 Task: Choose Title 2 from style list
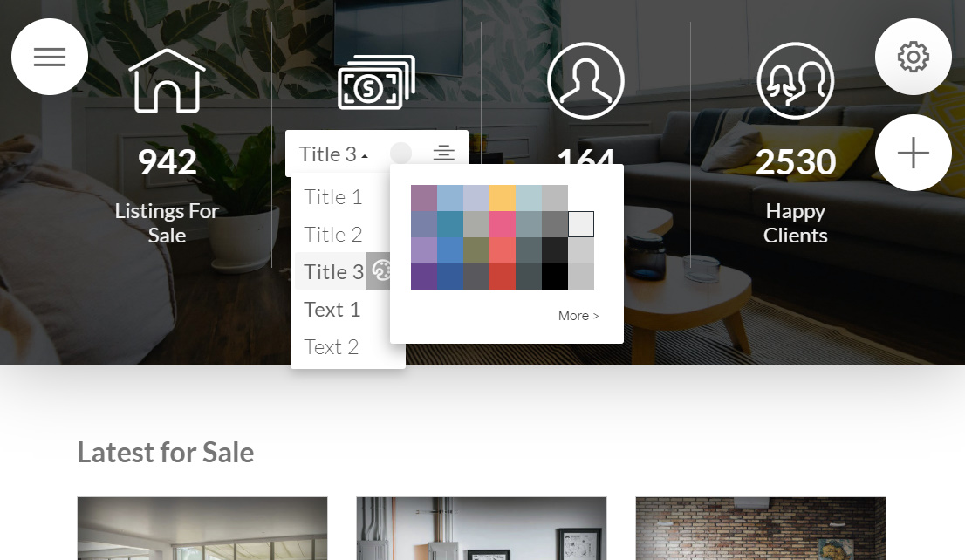pos(333,235)
